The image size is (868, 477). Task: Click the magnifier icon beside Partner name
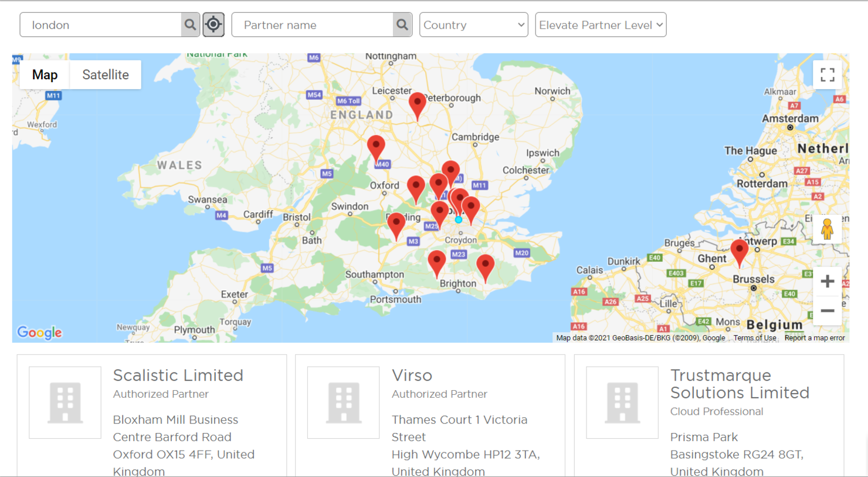pos(401,25)
